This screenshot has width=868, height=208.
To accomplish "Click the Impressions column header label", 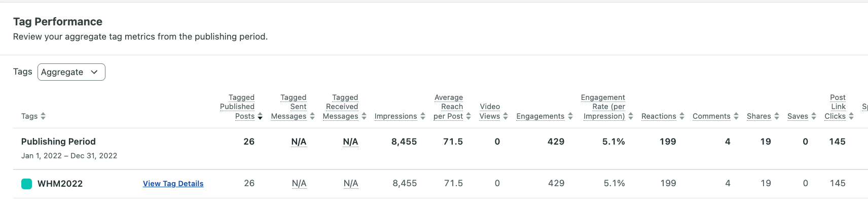I will point(395,116).
